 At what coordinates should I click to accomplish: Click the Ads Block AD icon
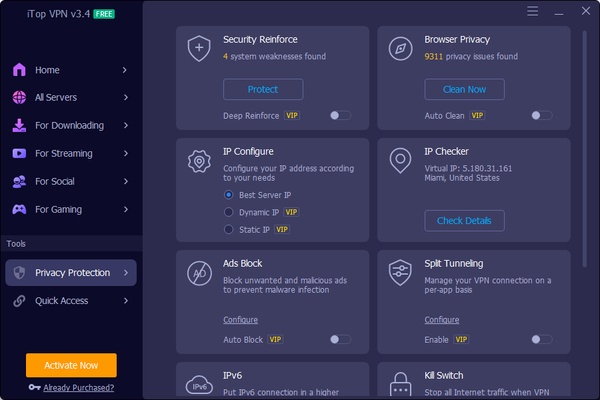(199, 273)
